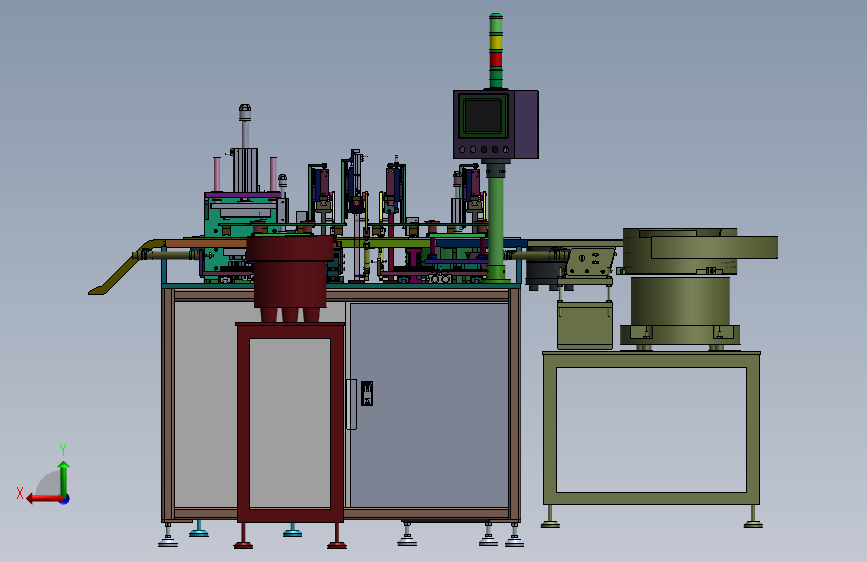Select the cyan leveling foot under the left cabinet
The image size is (867, 562).
[199, 530]
